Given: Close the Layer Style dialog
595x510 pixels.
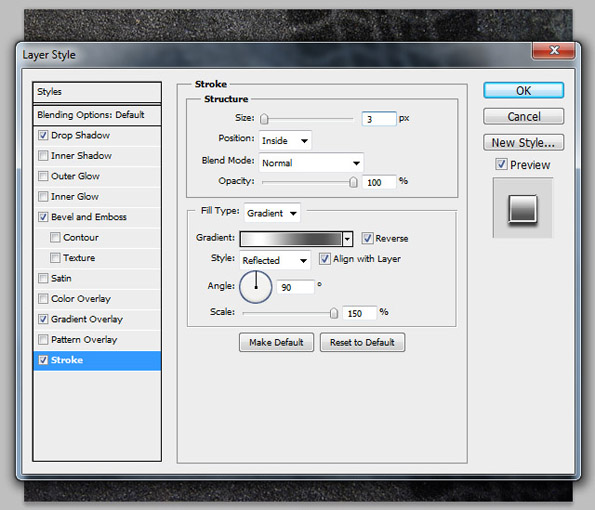Looking at the screenshot, I should [554, 50].
